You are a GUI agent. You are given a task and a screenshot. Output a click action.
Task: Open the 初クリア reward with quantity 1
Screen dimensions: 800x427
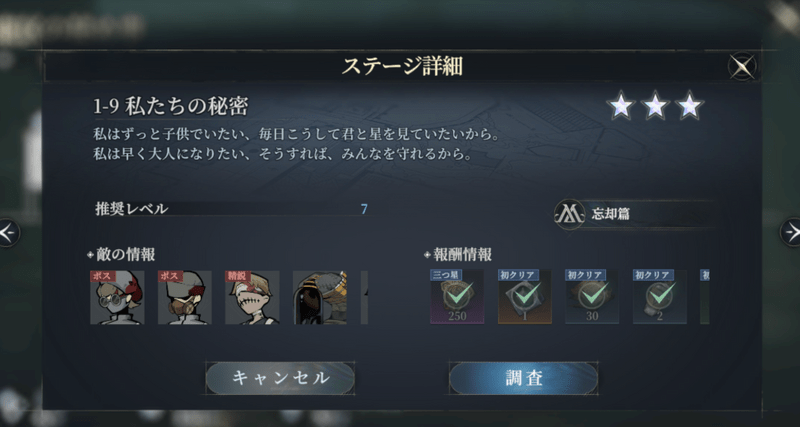[524, 297]
